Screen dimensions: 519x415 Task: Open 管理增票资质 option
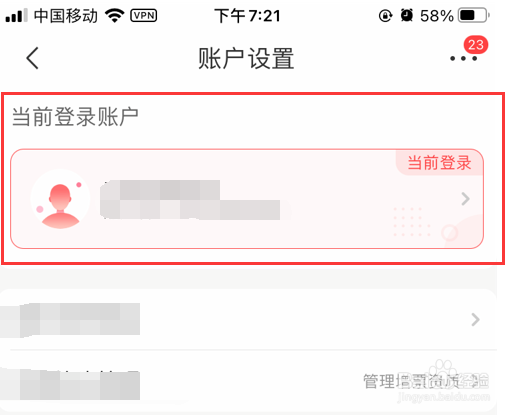[426, 381]
